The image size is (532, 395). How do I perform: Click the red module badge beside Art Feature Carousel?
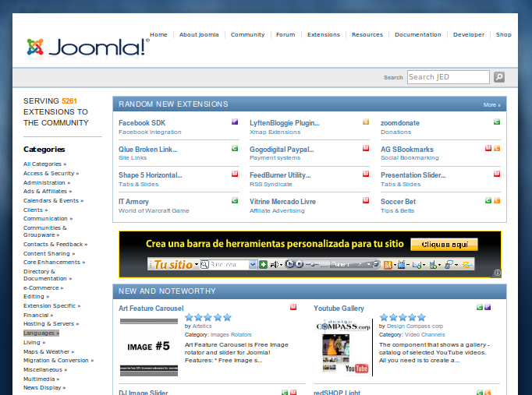point(293,307)
